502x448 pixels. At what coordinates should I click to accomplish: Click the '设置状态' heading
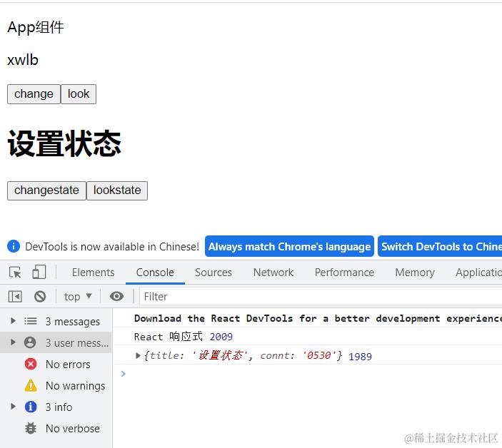(x=64, y=144)
